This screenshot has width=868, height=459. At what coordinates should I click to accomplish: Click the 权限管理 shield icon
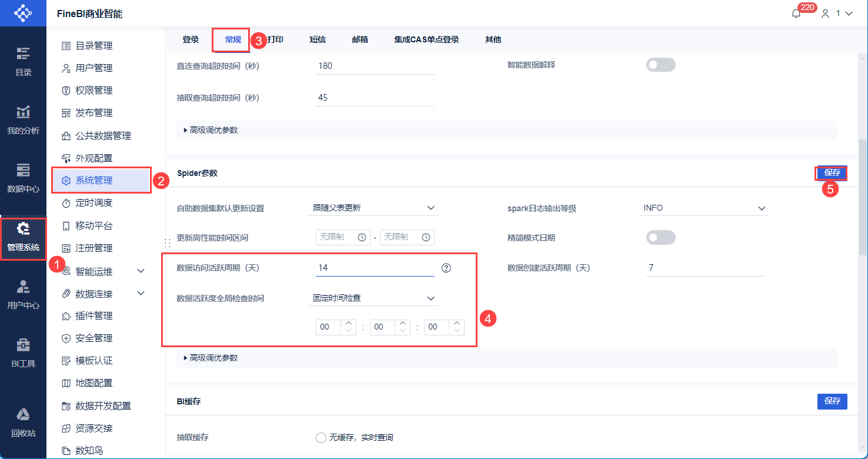pos(66,91)
